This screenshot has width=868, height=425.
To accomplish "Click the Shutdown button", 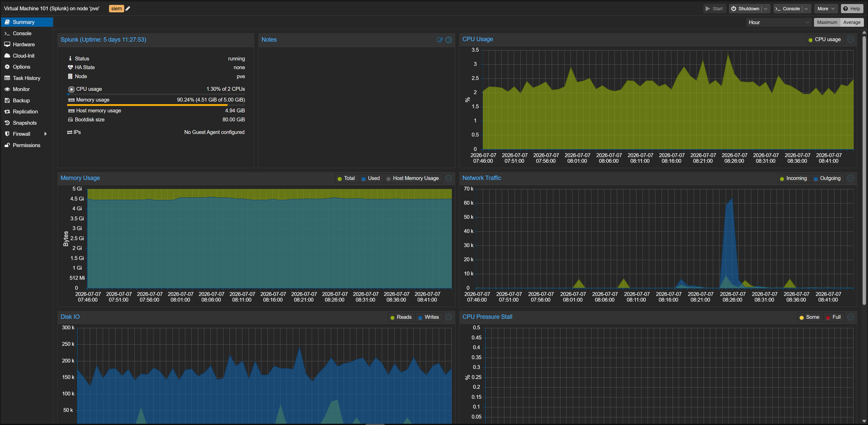I will tap(745, 9).
